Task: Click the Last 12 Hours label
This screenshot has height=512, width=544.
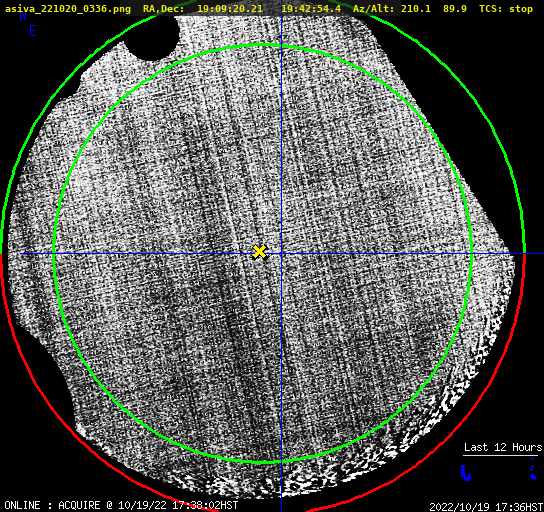Action: point(503,447)
